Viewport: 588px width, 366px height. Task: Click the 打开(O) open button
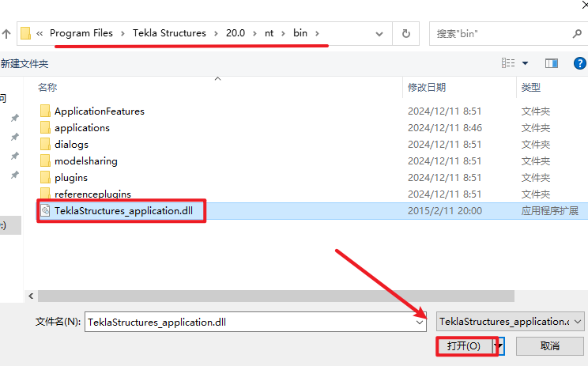[x=464, y=345]
